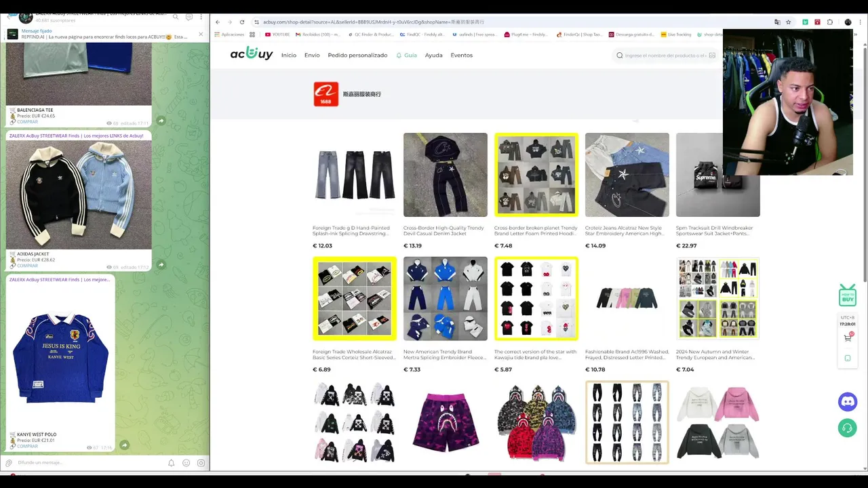The width and height of the screenshot is (868, 488).
Task: Click the acbuy product search field
Action: [x=665, y=56]
